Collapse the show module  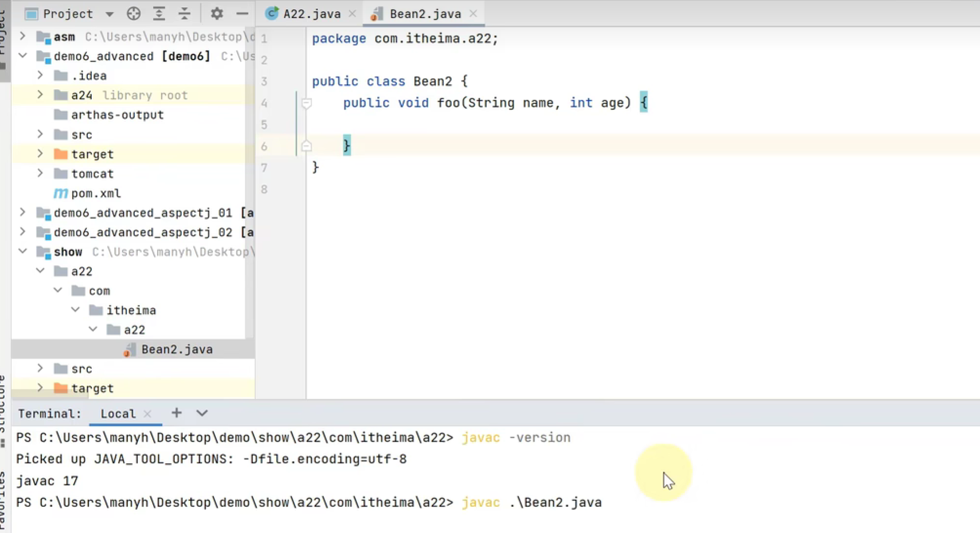(22, 251)
